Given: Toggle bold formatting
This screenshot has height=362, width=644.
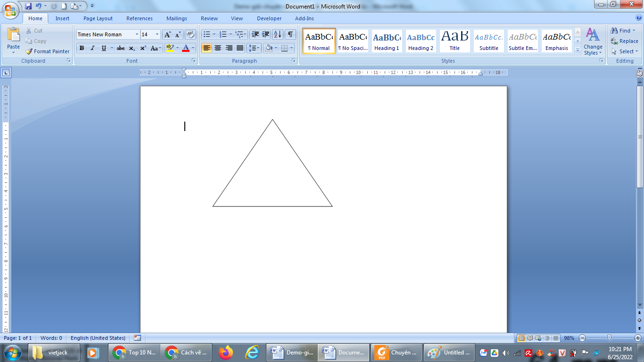Looking at the screenshot, I should (82, 48).
